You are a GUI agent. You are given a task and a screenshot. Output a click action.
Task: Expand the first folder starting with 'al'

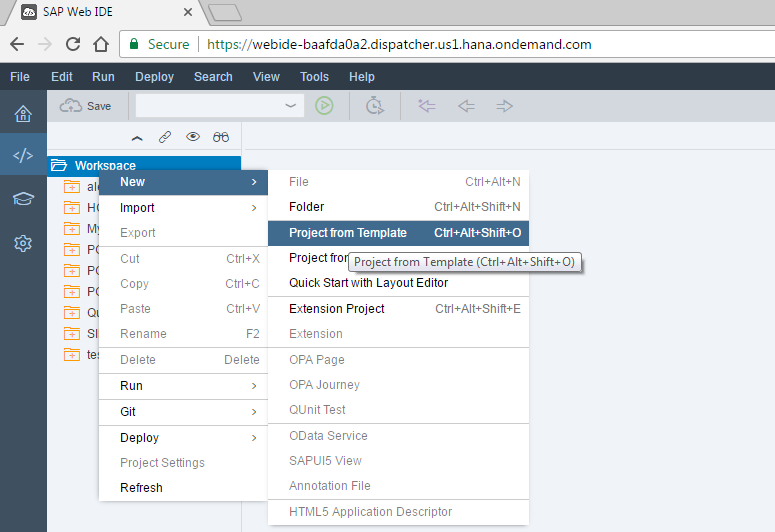(72, 187)
